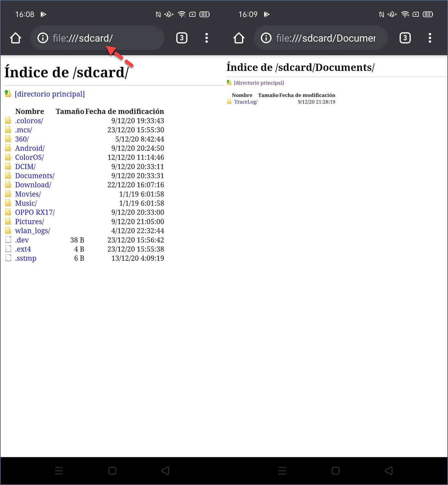The width and height of the screenshot is (448, 485).
Task: Open site info icon beside file:///sdcard/Documents URL
Action: coord(266,38)
